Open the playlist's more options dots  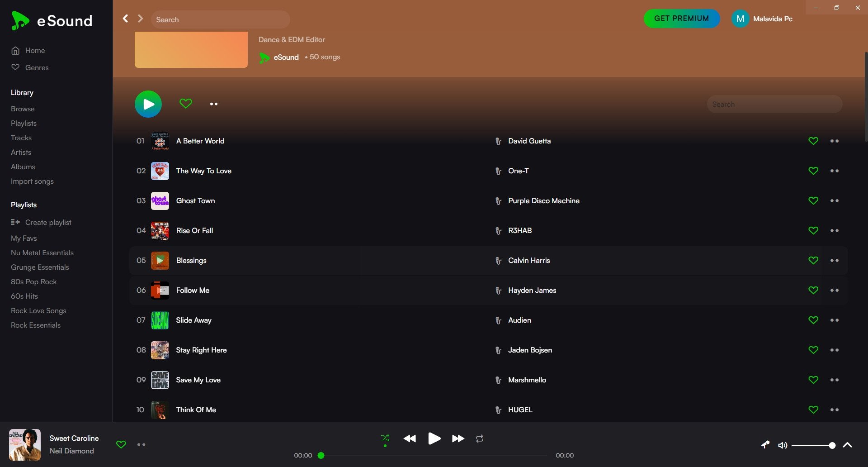[x=214, y=104]
